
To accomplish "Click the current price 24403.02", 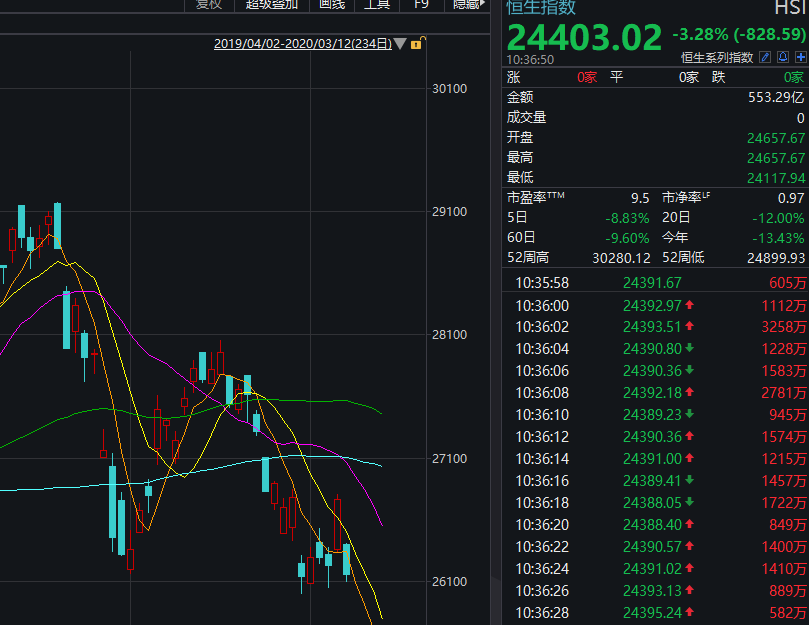I will click(584, 37).
